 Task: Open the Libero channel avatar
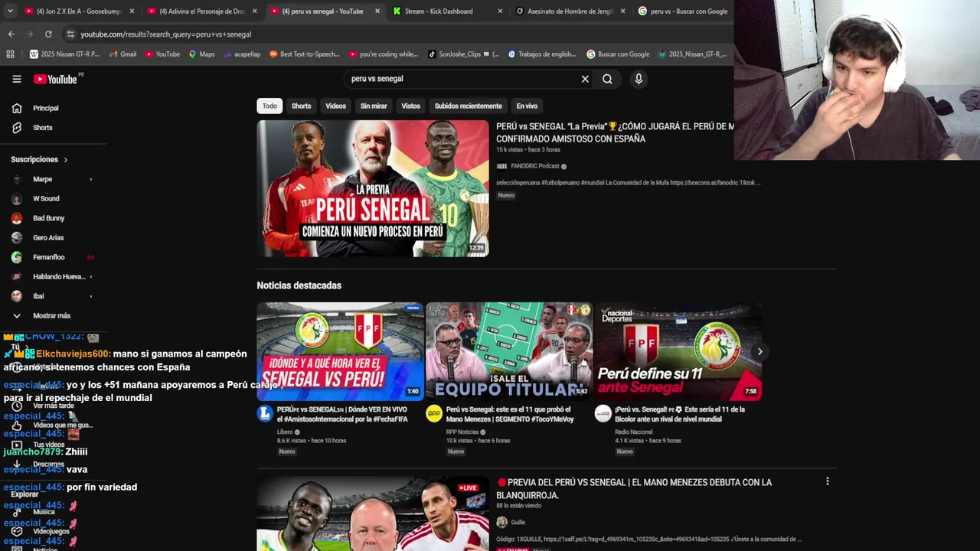click(265, 414)
